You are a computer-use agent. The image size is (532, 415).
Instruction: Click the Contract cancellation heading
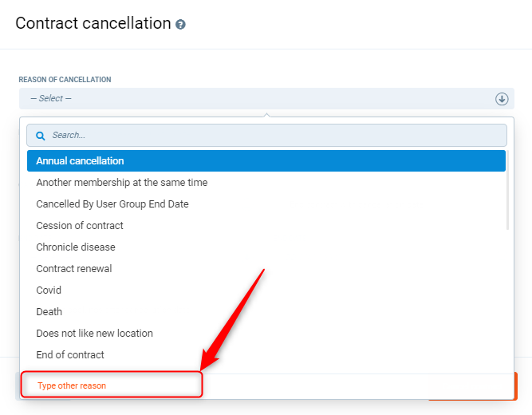point(93,23)
